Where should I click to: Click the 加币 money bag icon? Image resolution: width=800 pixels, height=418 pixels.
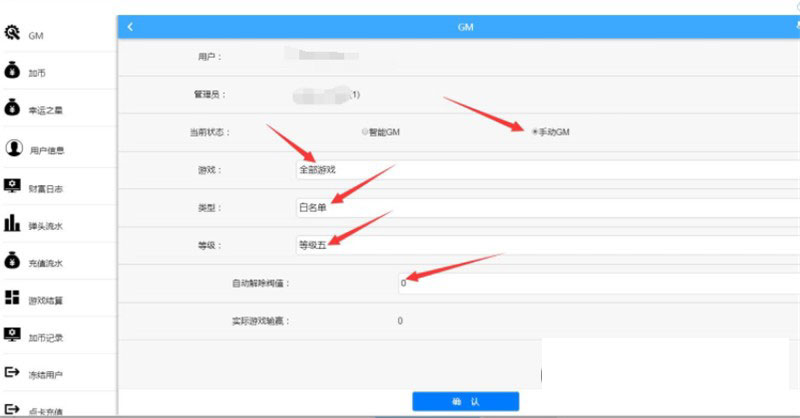[12, 70]
